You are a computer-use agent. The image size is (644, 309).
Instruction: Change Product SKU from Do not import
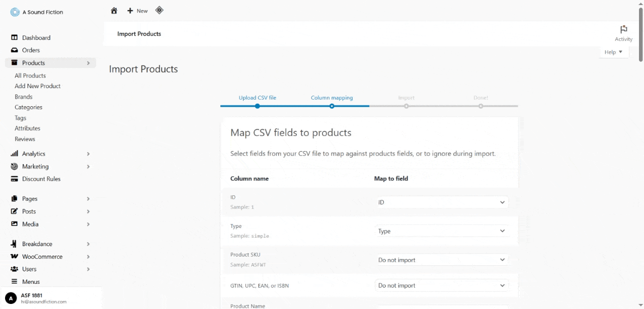(x=441, y=259)
